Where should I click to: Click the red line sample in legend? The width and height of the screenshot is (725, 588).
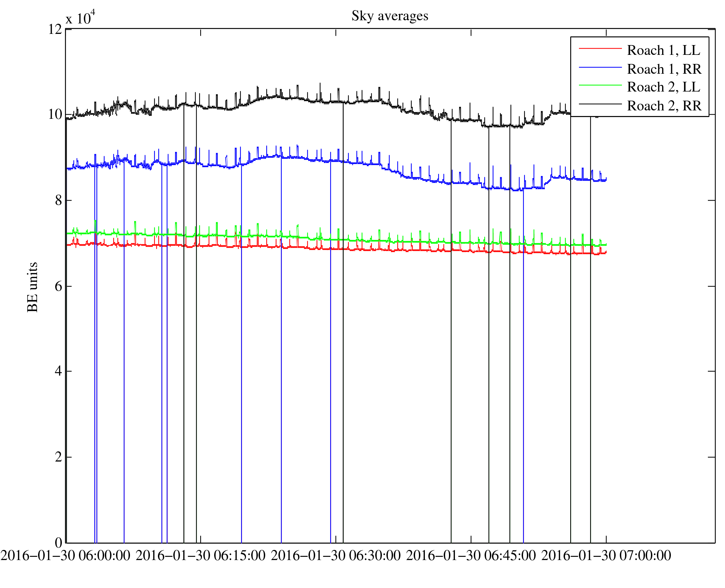tap(600, 48)
